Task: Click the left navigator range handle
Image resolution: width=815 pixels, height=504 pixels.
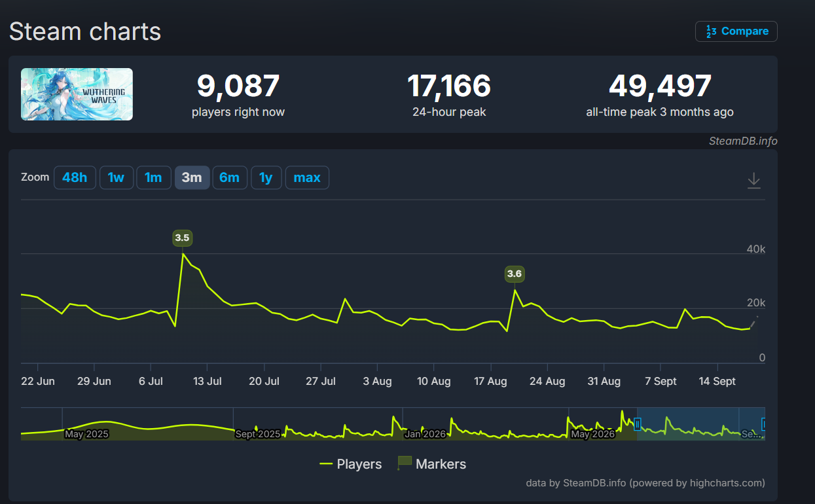Action: pyautogui.click(x=637, y=424)
